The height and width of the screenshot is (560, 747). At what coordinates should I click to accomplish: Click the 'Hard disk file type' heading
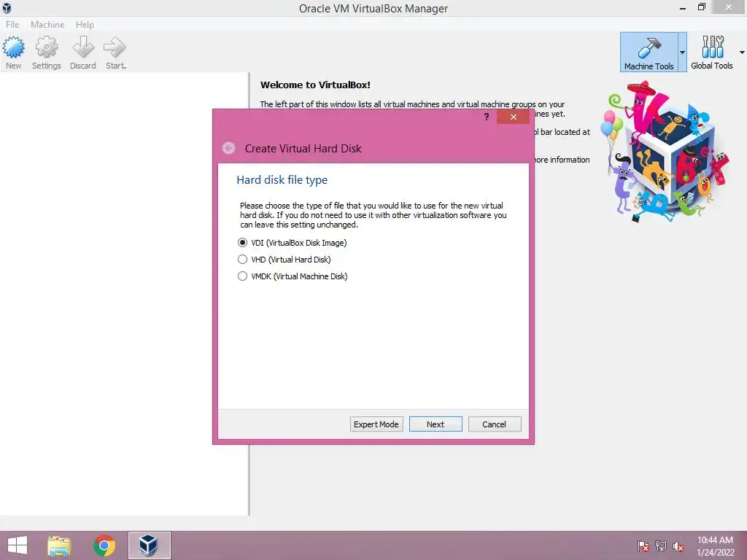click(x=282, y=180)
